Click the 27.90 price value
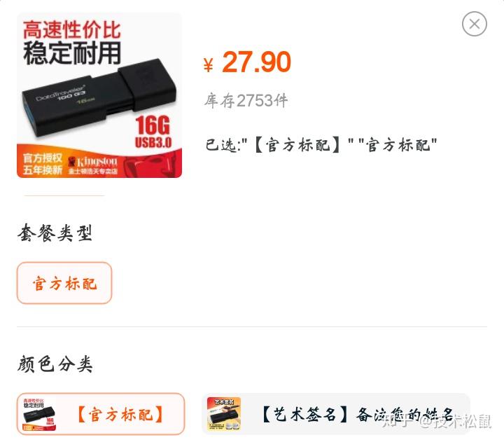The height and width of the screenshot is (442, 504). coord(256,62)
